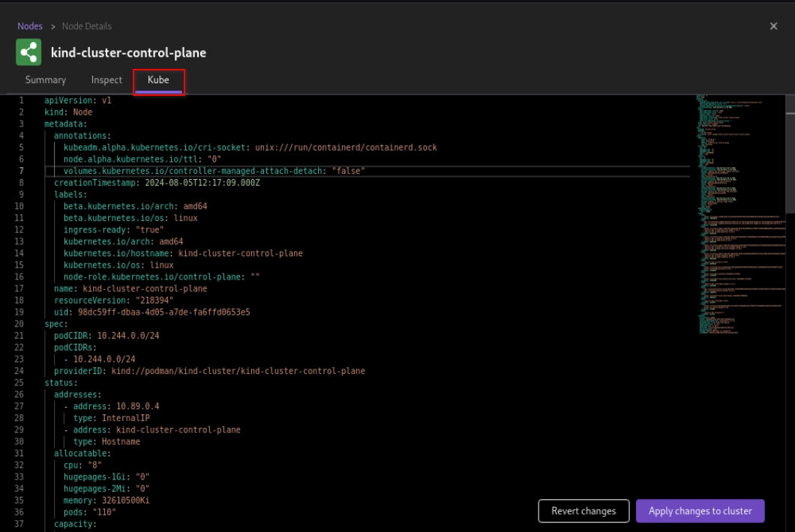This screenshot has height=532, width=795.
Task: Close the Node Details panel
Action: [x=773, y=26]
